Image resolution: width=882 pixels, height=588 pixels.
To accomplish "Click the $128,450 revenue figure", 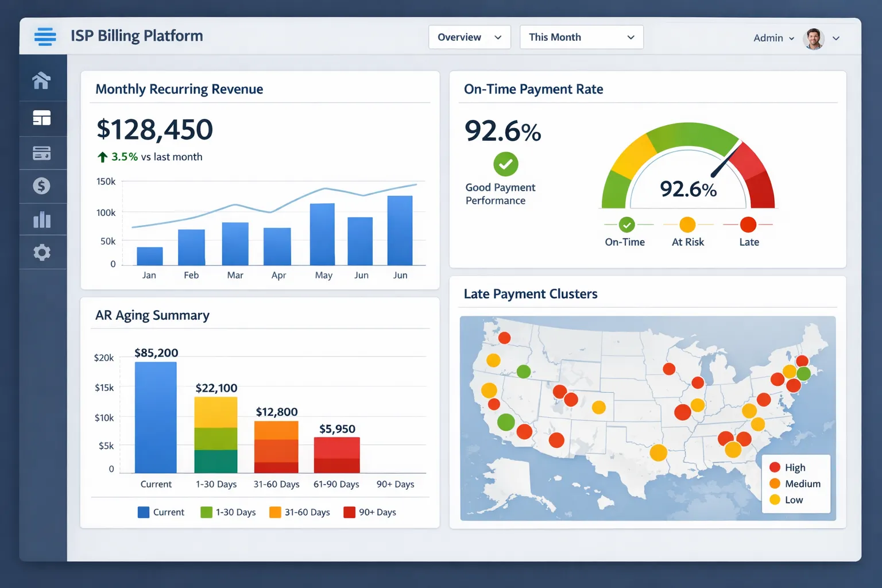I will (x=155, y=130).
